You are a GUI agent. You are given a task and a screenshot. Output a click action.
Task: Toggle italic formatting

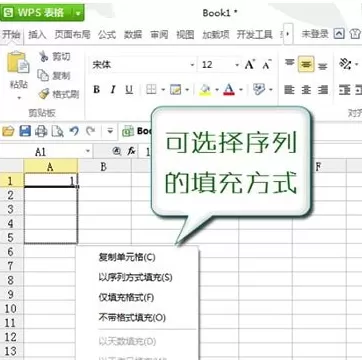click(x=113, y=89)
